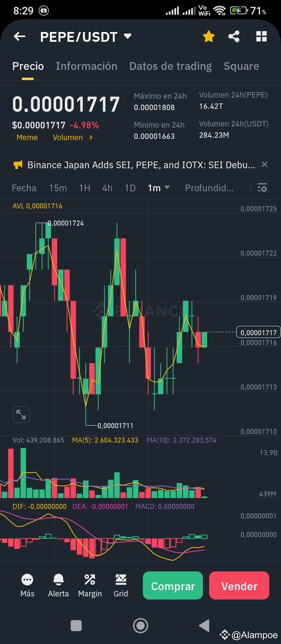Tap the MACD value label
Viewport: 281px width, 644px height.
tap(165, 507)
